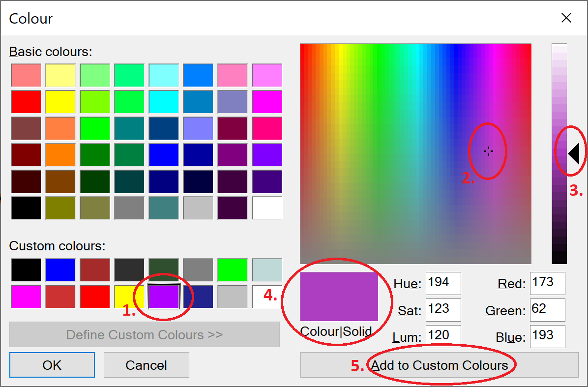Click inside the Lum value field
Viewport: 588px width, 387px height.
coord(443,336)
